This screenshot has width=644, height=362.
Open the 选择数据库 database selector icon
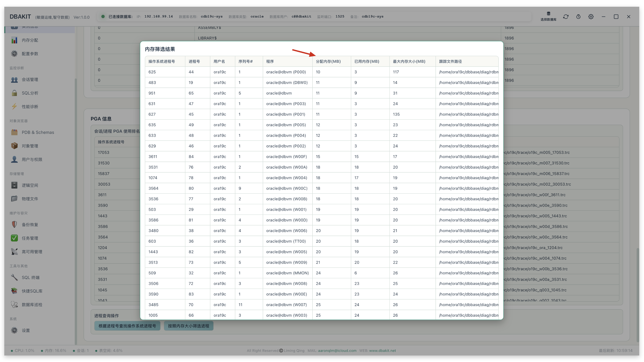pyautogui.click(x=548, y=17)
